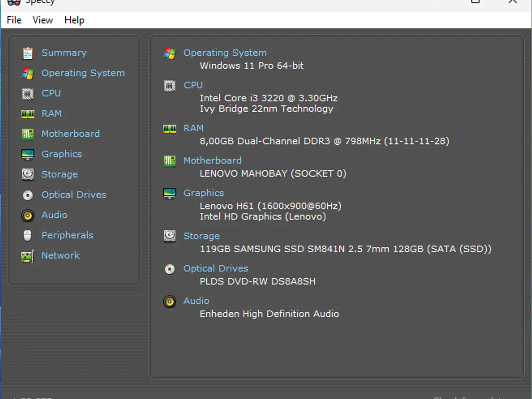Viewport: 532px width, 399px height.
Task: Click the Graphics monitor icon in sidebar
Action: tap(28, 155)
